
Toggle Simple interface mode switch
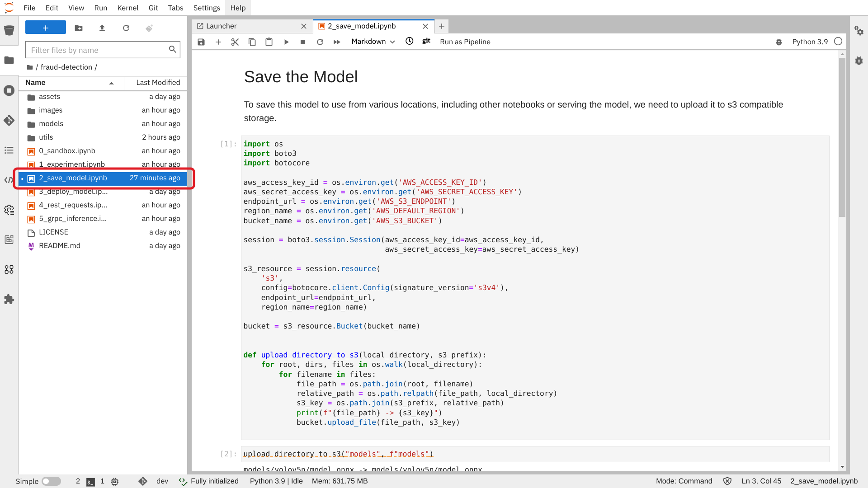pos(51,481)
